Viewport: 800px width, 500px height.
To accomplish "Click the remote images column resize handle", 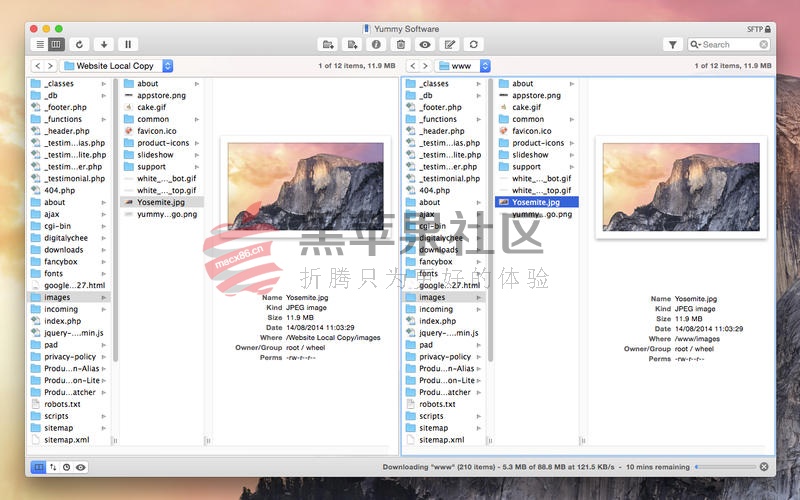I will click(x=583, y=441).
